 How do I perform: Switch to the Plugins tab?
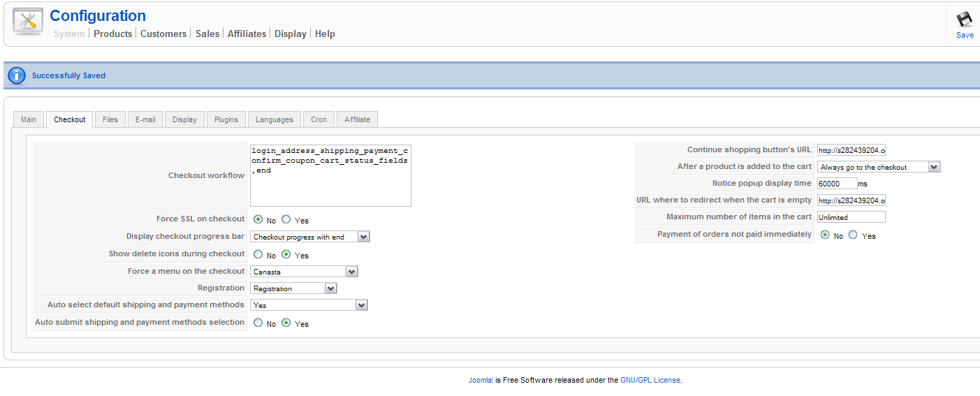[226, 119]
